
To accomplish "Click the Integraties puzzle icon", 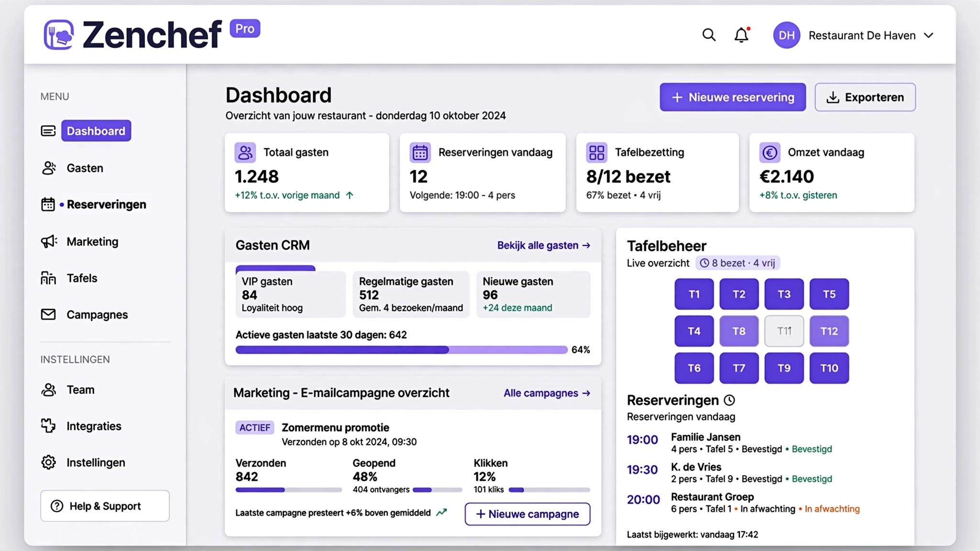I will click(48, 426).
